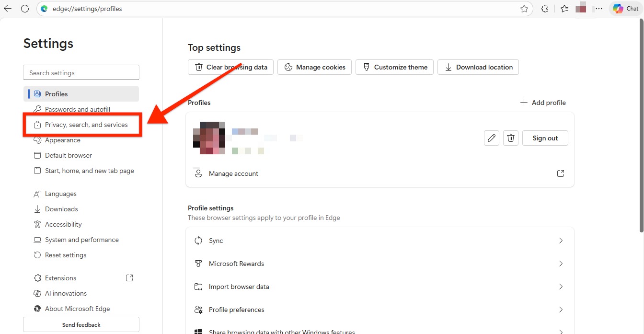The width and height of the screenshot is (644, 334).
Task: Open Start, home, and new tab page
Action: (x=81, y=171)
